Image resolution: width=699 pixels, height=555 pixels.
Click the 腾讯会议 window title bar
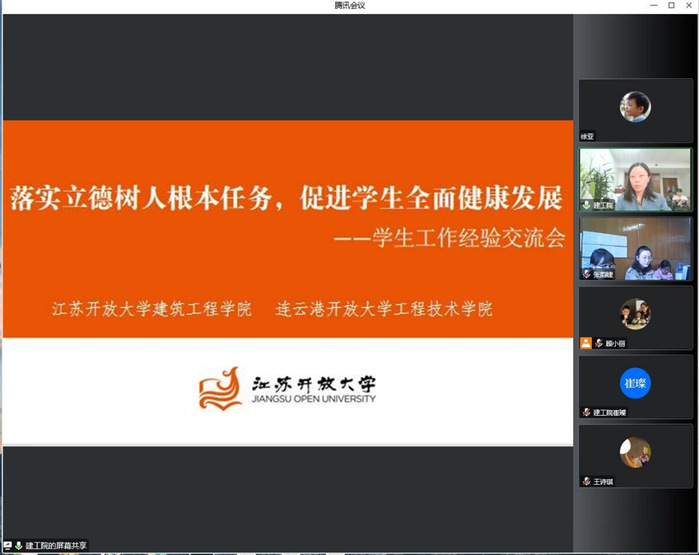click(349, 5)
